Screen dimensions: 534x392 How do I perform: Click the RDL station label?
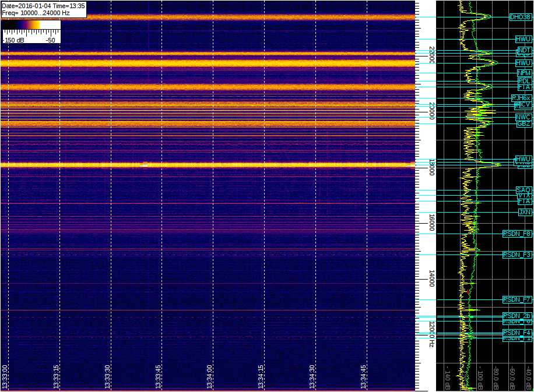(525, 81)
